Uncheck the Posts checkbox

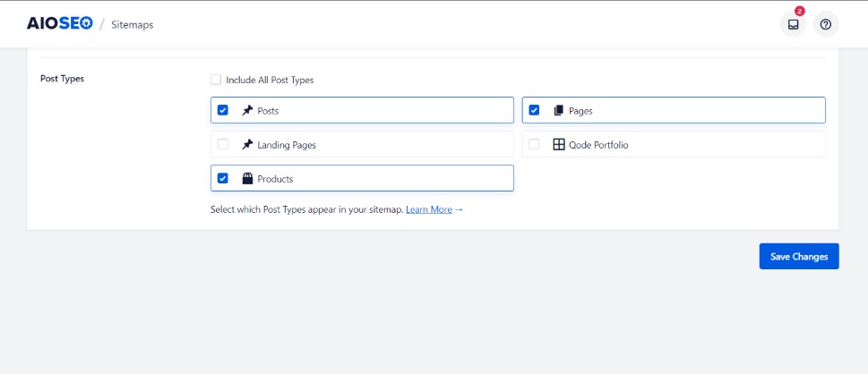222,110
